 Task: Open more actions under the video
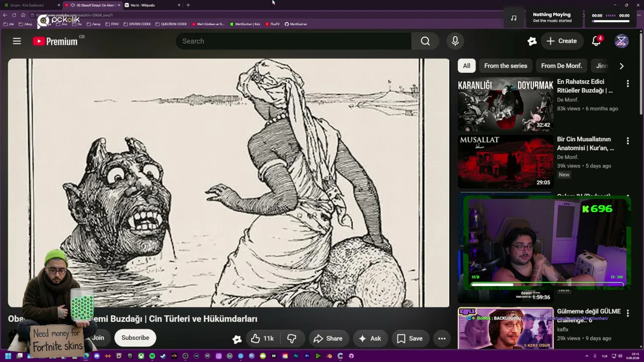pos(442,338)
